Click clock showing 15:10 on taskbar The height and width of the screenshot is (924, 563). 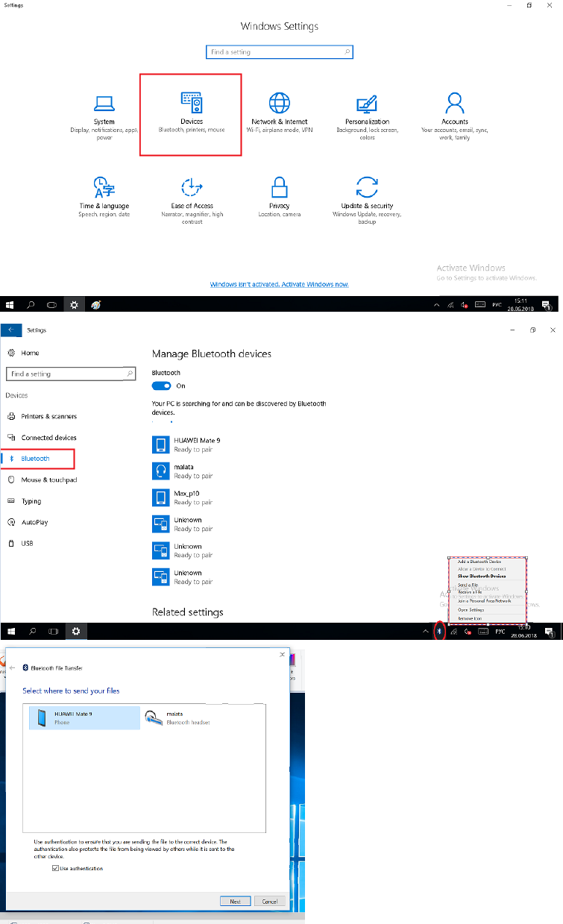click(x=523, y=631)
